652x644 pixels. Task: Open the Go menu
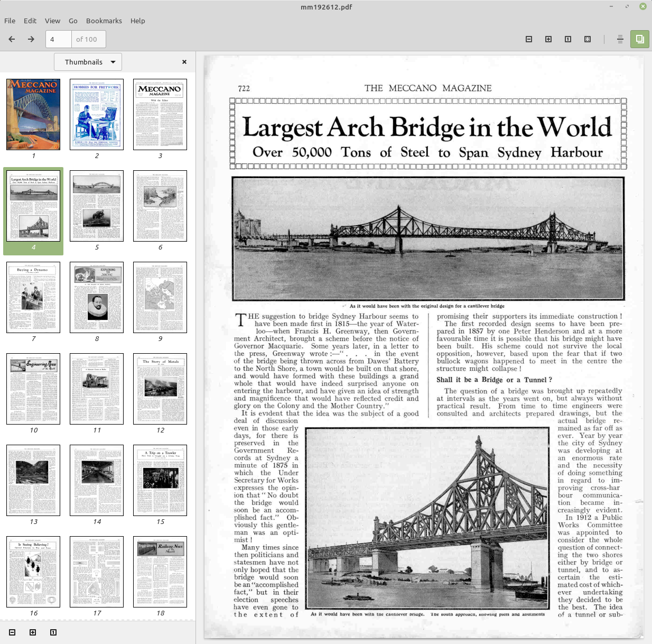[73, 21]
